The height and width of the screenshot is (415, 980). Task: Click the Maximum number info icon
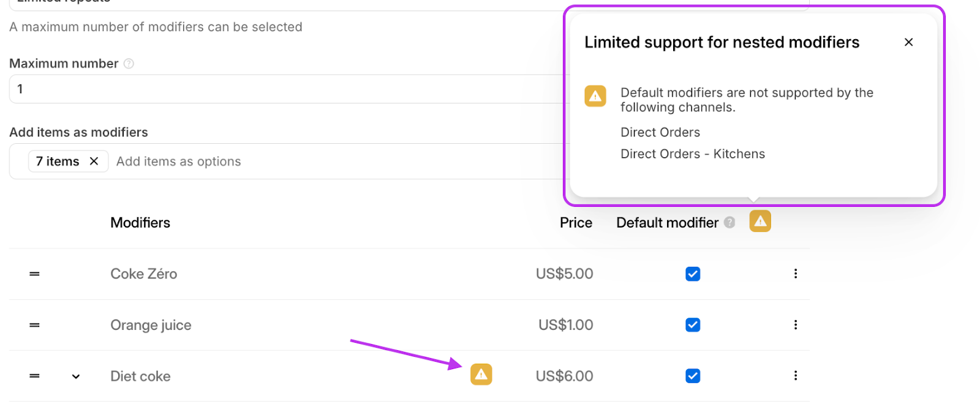[129, 64]
